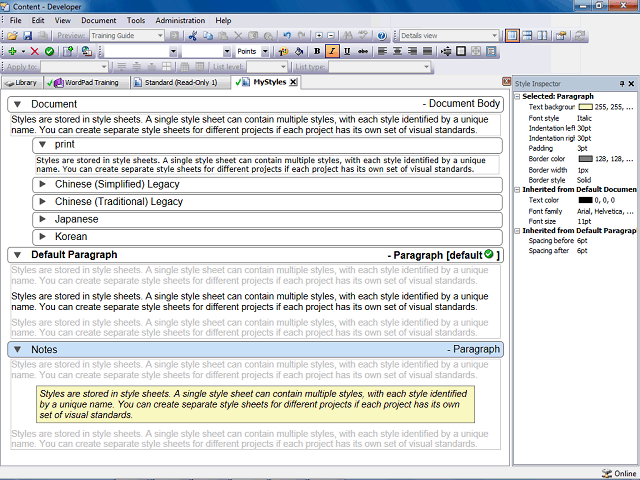Delete style with the red X icon
Viewport: 640px width, 480px height.
coord(35,51)
